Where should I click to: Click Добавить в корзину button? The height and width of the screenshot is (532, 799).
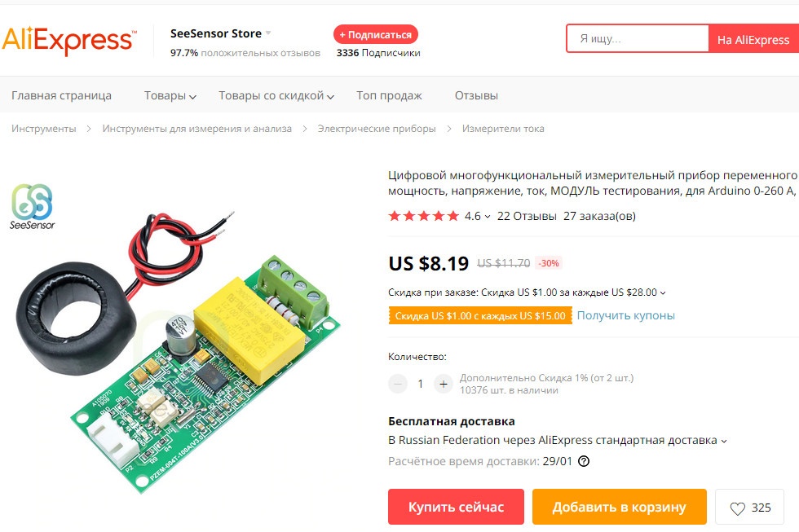tap(619, 507)
